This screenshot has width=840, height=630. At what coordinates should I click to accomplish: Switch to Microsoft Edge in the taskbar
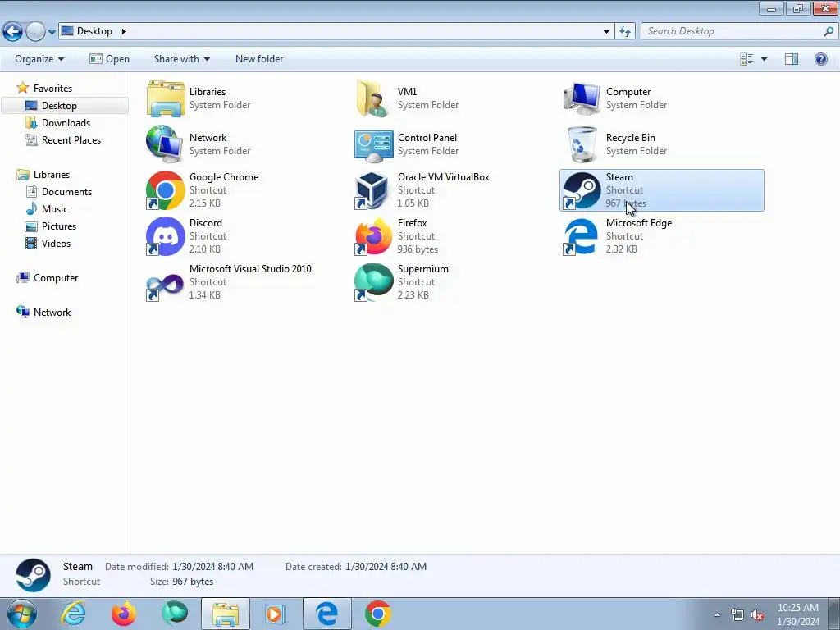coord(326,614)
